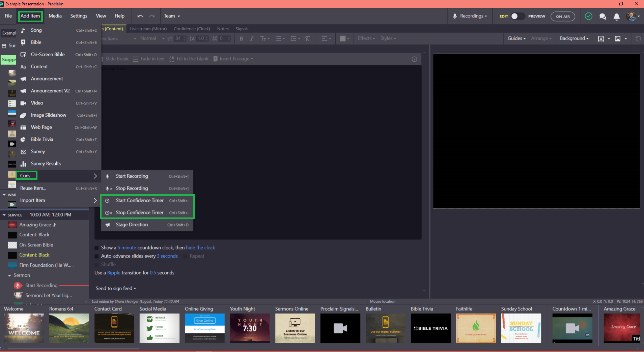Check the Repeat checkbox
Screen dimensions: 644x352
click(x=185, y=256)
